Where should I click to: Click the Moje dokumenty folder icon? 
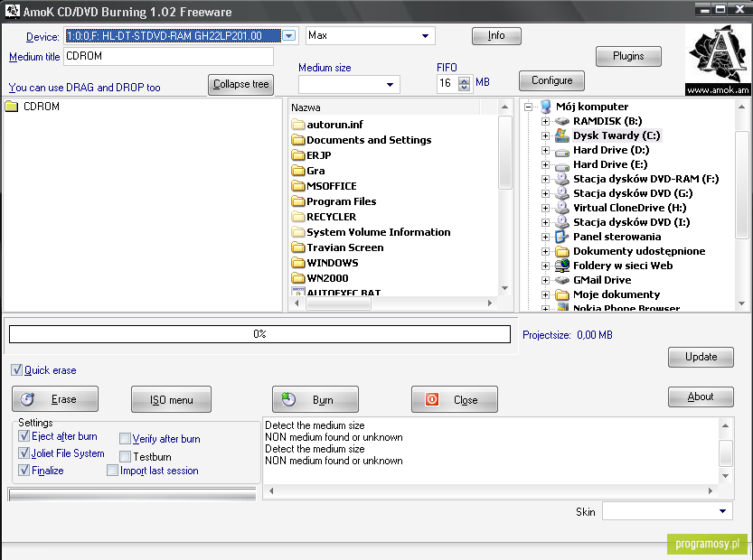562,294
